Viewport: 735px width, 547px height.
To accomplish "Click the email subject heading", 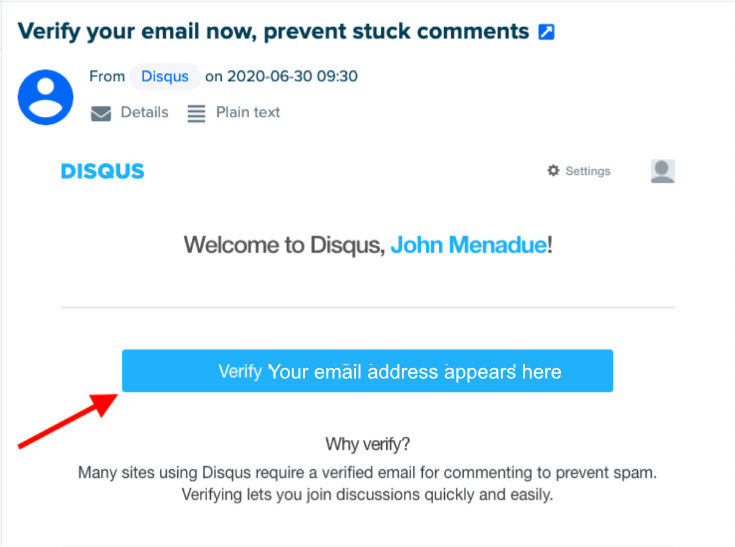I will click(273, 31).
